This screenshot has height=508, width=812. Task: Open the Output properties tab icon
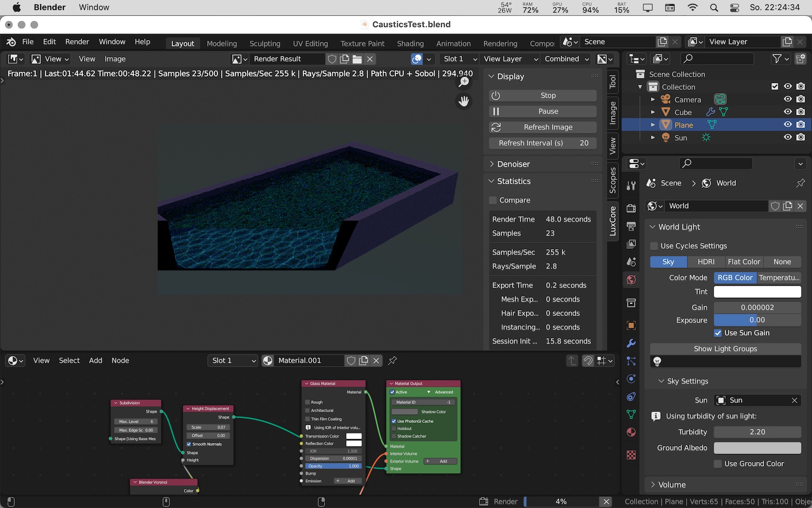tap(631, 226)
